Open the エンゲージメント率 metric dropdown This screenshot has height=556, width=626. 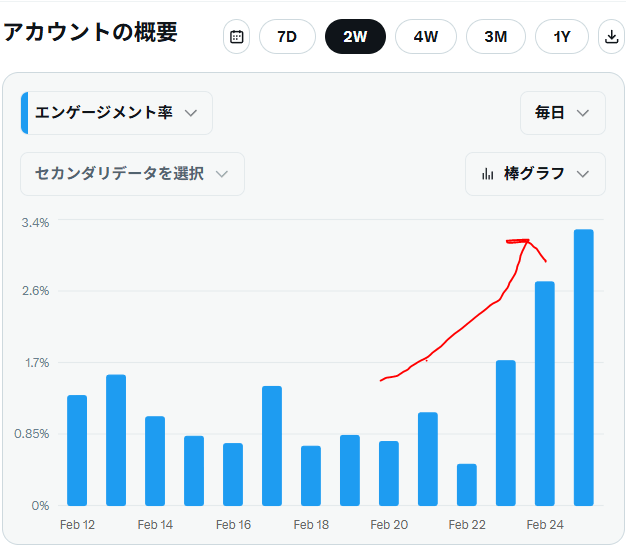[117, 113]
